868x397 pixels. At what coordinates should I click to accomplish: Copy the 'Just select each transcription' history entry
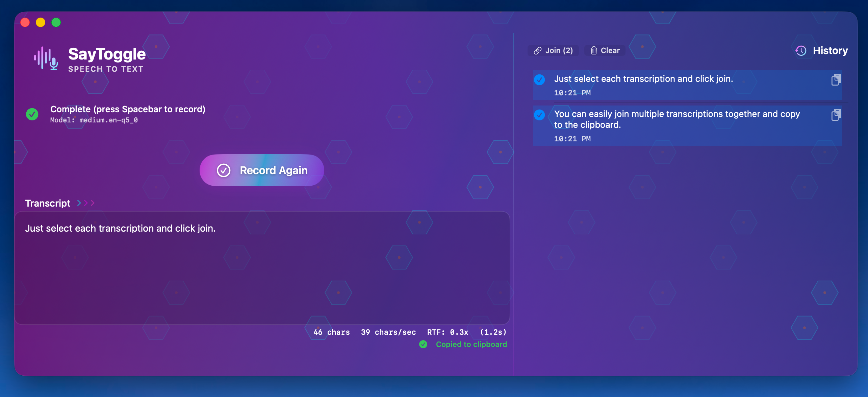[836, 80]
